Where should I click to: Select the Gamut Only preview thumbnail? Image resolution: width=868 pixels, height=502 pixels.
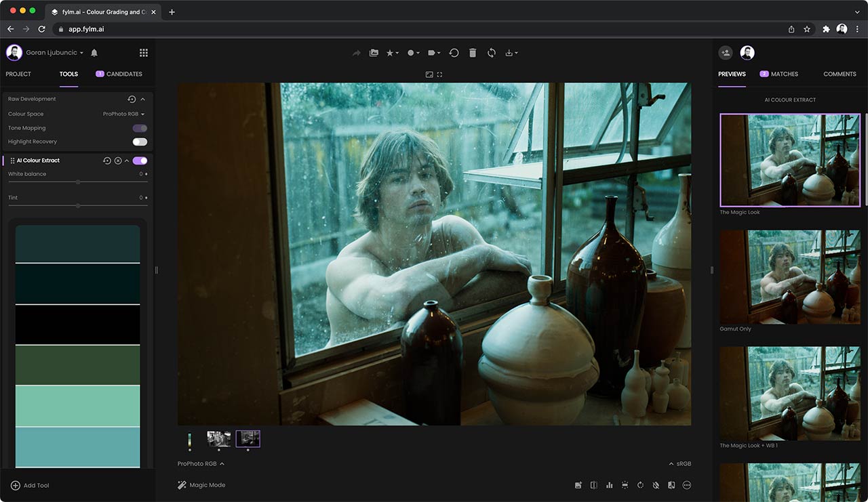coord(789,276)
